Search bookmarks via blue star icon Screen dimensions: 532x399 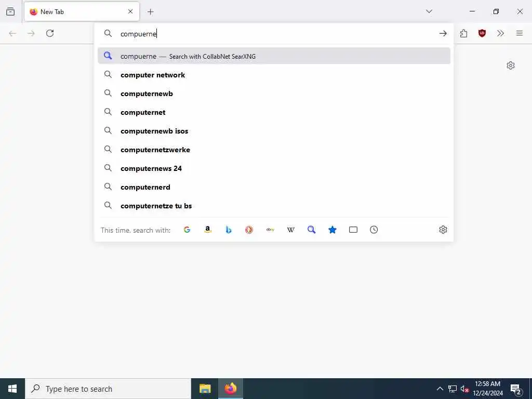coord(332,230)
